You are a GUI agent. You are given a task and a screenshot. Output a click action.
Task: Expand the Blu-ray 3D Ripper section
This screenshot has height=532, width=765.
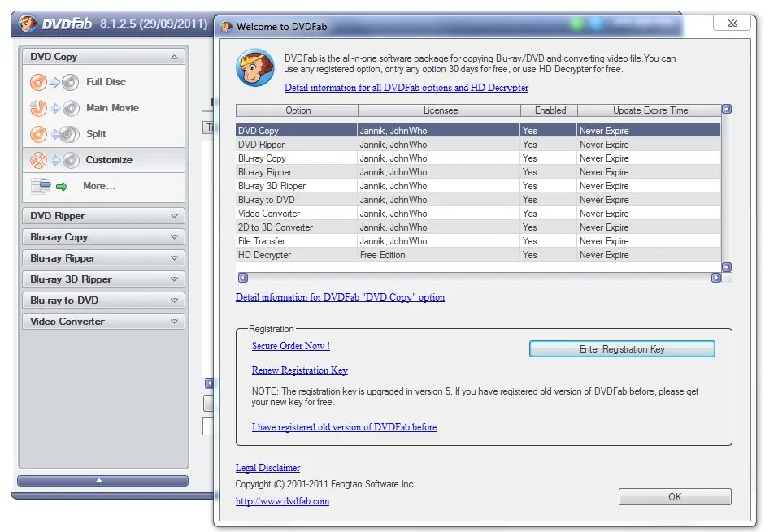pos(103,279)
